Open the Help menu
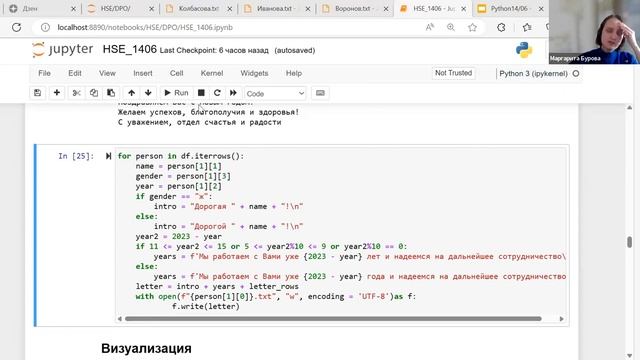The width and height of the screenshot is (640, 360). point(294,73)
